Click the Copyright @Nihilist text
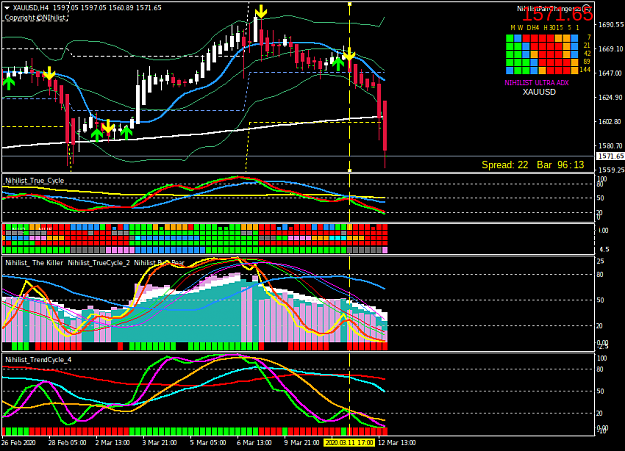 click(x=35, y=18)
